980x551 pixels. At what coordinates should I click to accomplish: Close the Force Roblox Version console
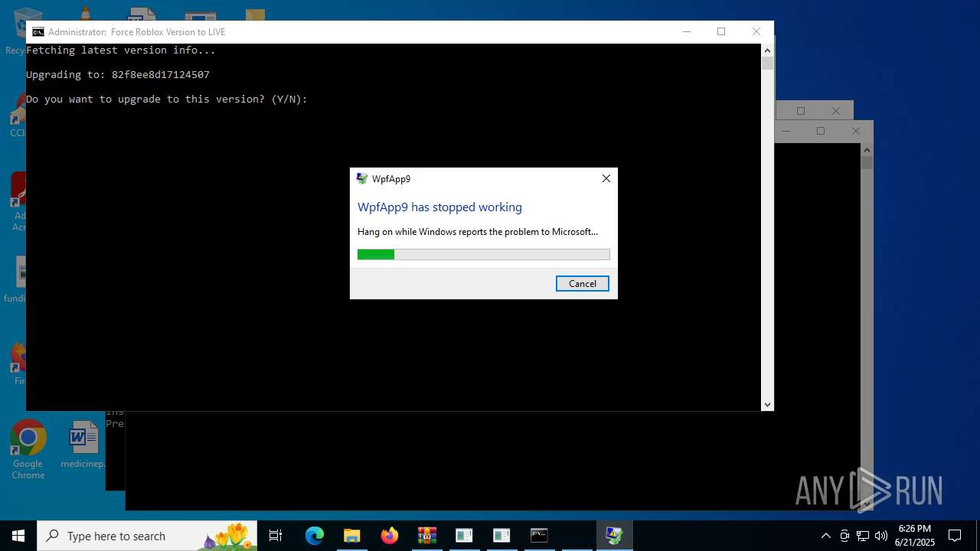(x=756, y=31)
